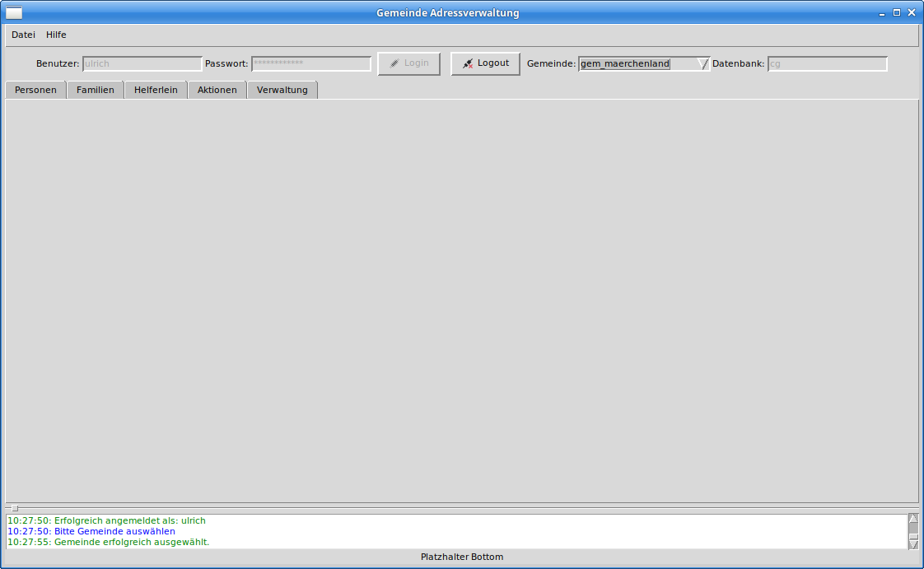Click the plug icon on Login button
The image size is (924, 569).
click(x=394, y=63)
